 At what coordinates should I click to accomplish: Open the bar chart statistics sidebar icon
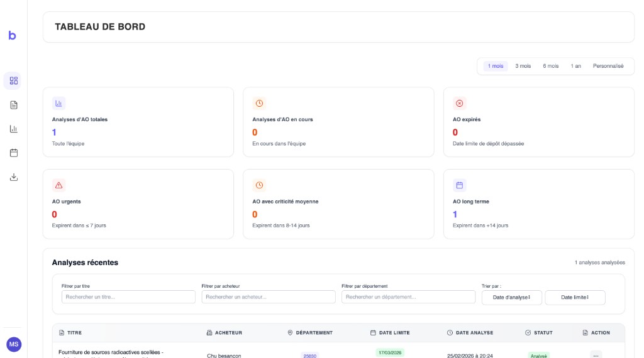14,129
